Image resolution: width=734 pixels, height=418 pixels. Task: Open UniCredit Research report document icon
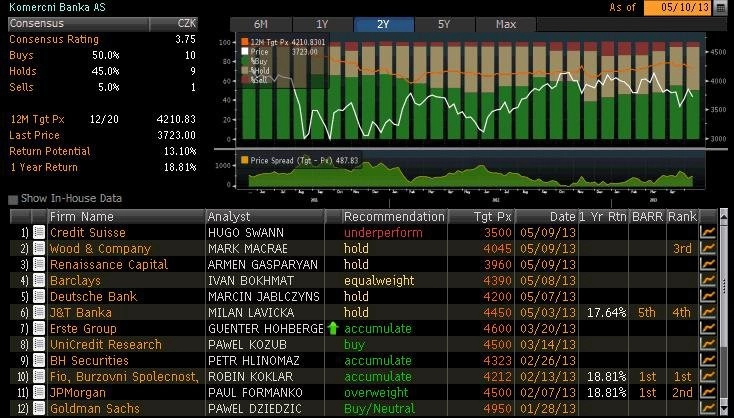point(39,344)
